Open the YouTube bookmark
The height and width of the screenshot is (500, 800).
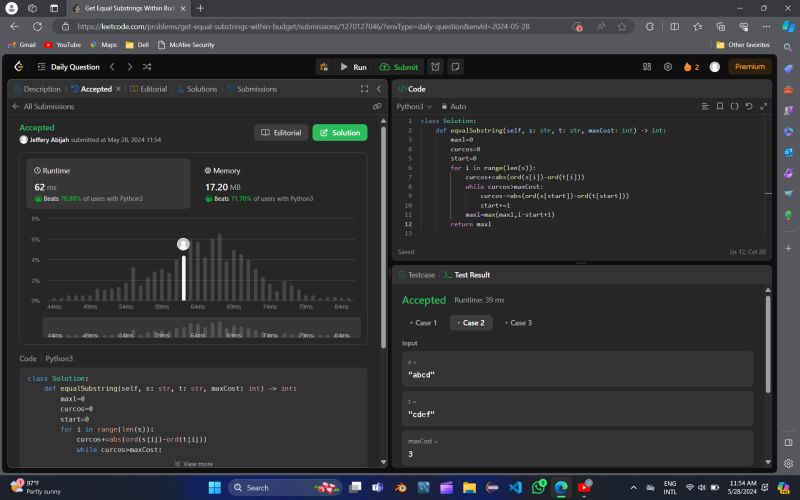click(63, 45)
